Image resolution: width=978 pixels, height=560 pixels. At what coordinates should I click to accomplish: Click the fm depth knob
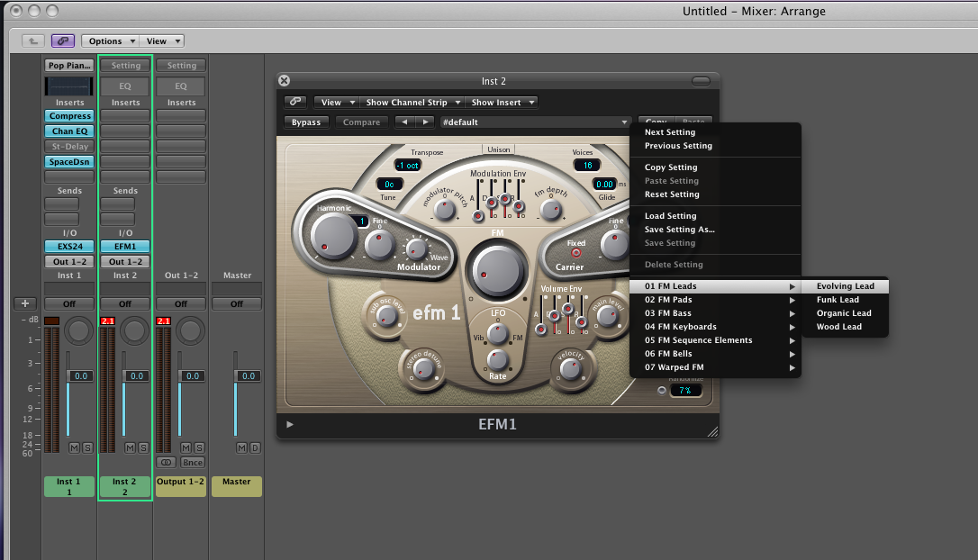click(x=551, y=210)
